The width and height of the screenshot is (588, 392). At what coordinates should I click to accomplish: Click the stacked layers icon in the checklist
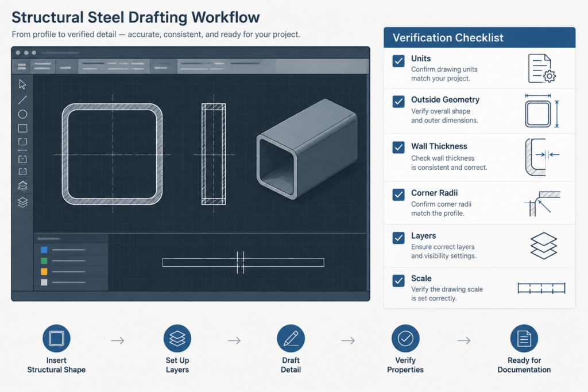pos(543,246)
